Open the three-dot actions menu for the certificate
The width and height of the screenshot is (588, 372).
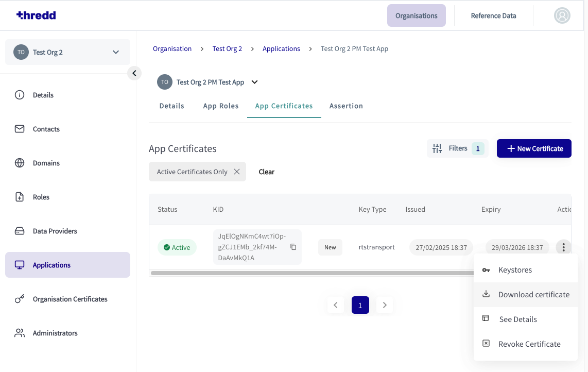(x=563, y=247)
